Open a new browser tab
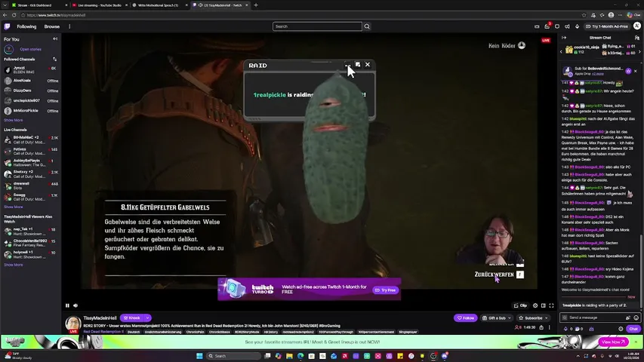 point(256,5)
